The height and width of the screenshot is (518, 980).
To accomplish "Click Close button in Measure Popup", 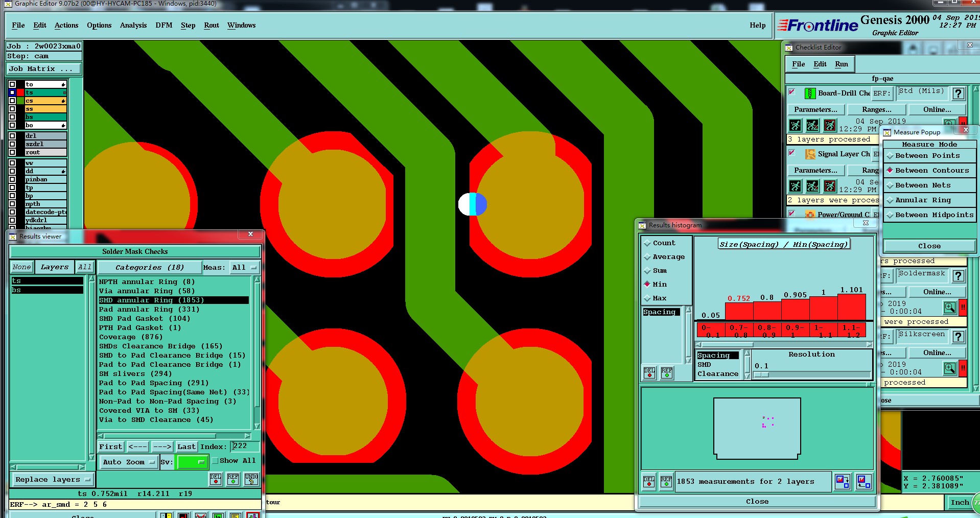I will [929, 246].
